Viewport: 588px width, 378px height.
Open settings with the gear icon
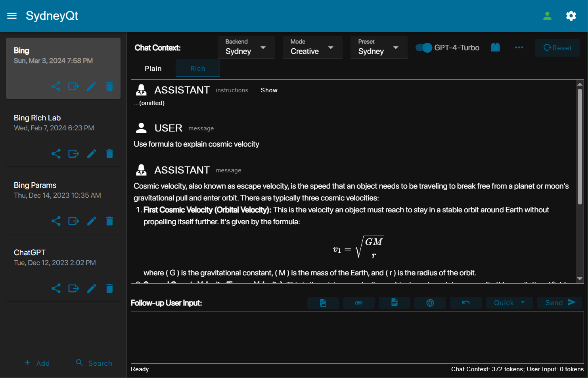(571, 16)
